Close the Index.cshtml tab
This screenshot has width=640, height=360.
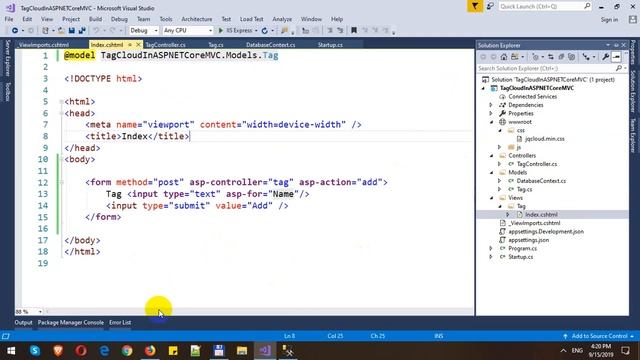coord(138,44)
